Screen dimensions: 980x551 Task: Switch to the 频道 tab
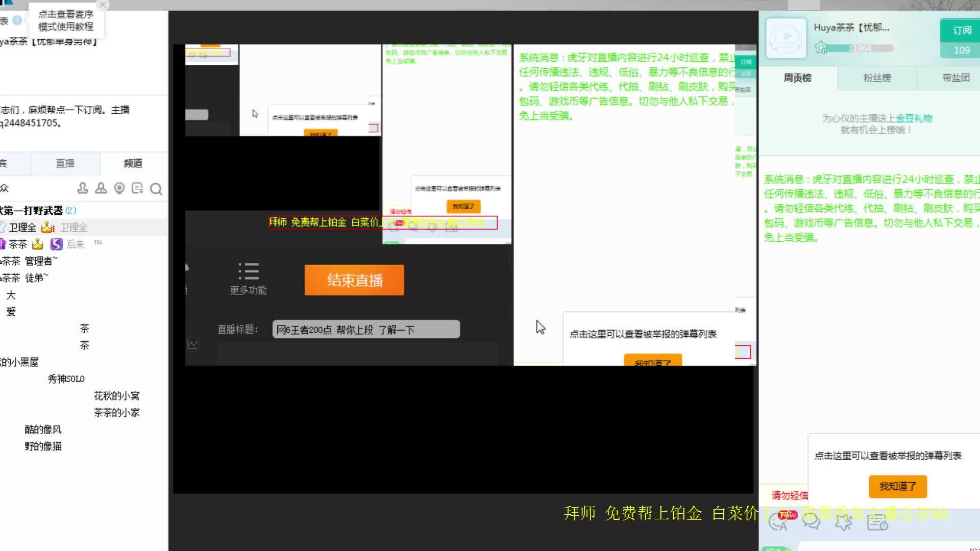coord(132,164)
